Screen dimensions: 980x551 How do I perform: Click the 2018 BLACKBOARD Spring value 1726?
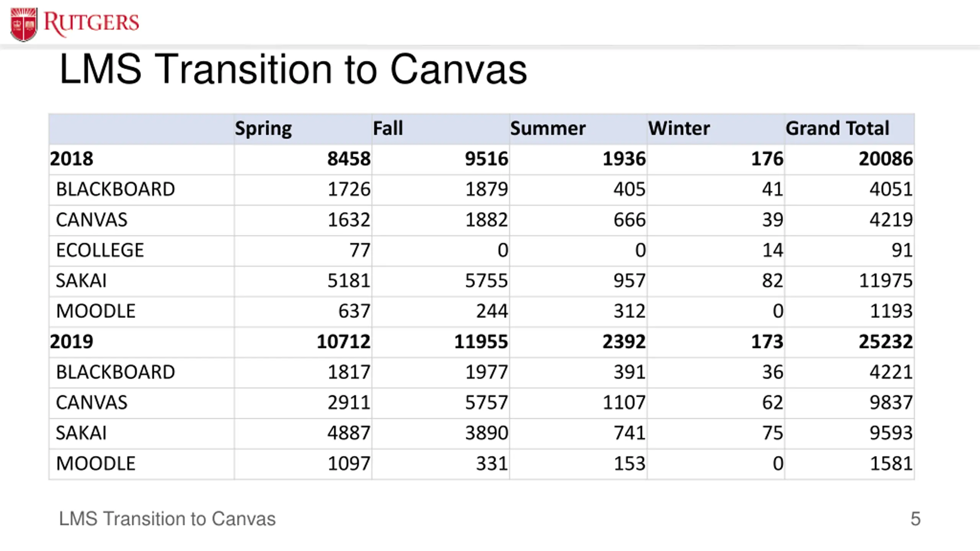pos(349,189)
